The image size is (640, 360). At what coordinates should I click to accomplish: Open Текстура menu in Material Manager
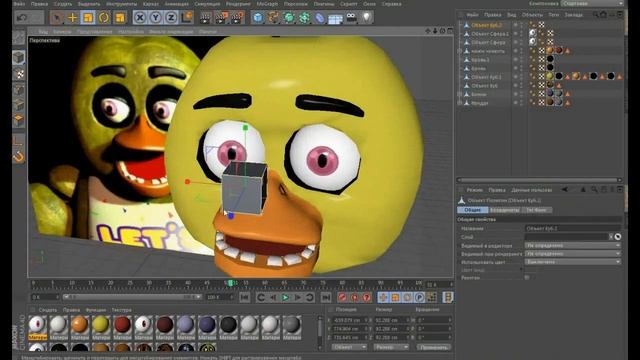tap(122, 310)
